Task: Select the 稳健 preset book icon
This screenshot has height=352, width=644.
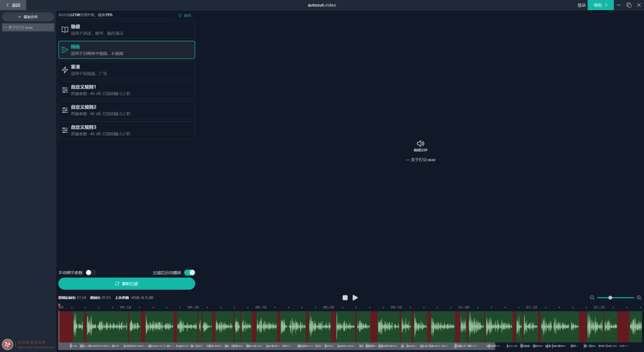Action: 65,30
